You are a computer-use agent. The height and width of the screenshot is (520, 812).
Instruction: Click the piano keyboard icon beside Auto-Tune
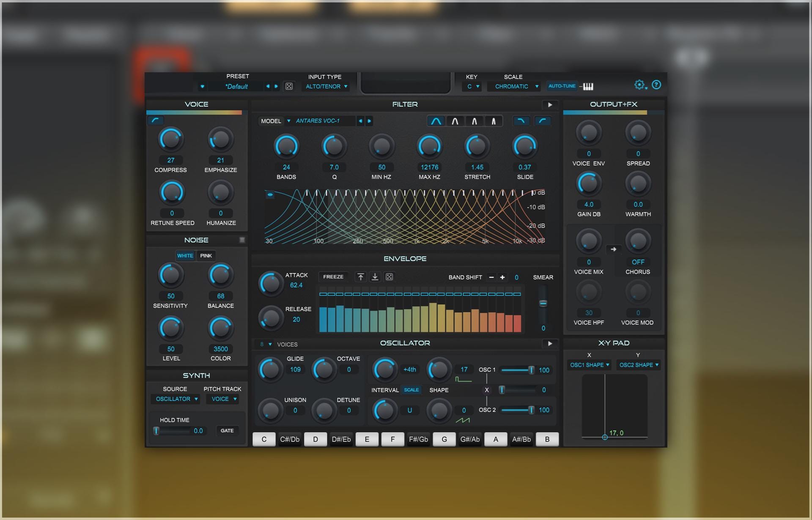(588, 86)
